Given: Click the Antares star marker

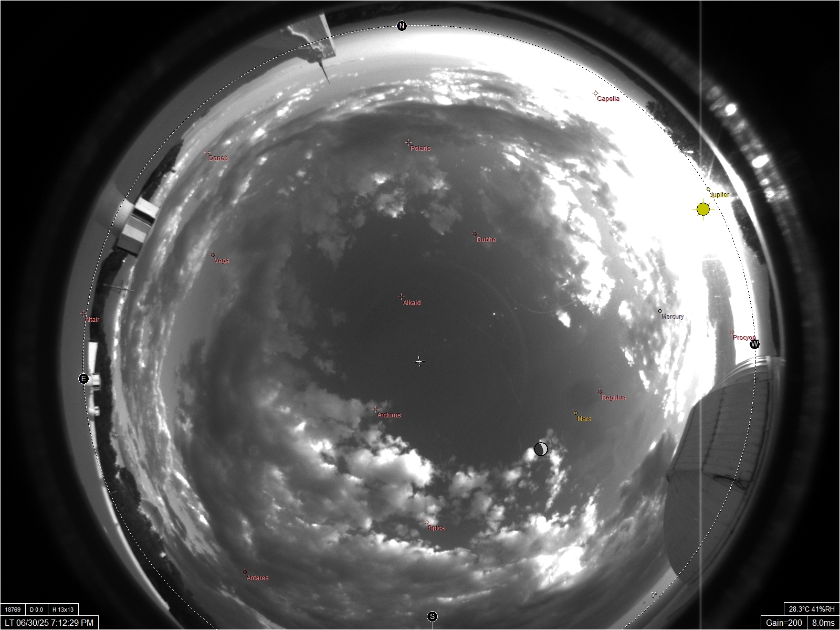Looking at the screenshot, I should click(245, 572).
